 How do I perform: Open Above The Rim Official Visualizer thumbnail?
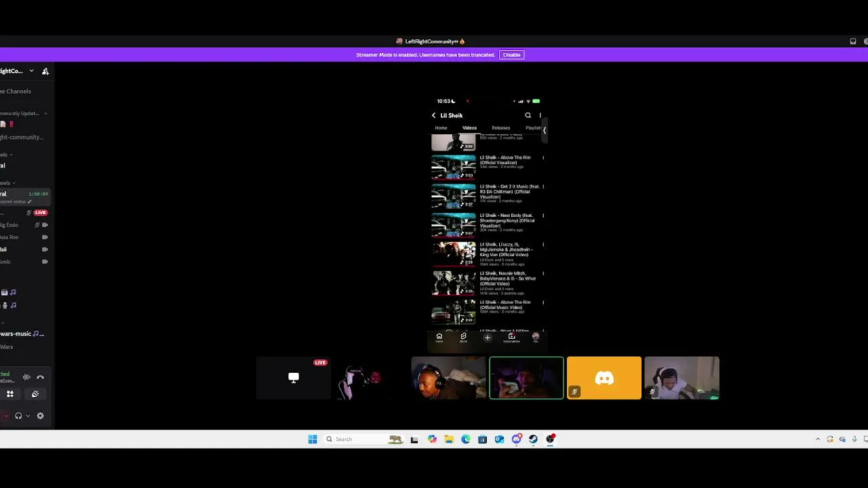pos(454,167)
